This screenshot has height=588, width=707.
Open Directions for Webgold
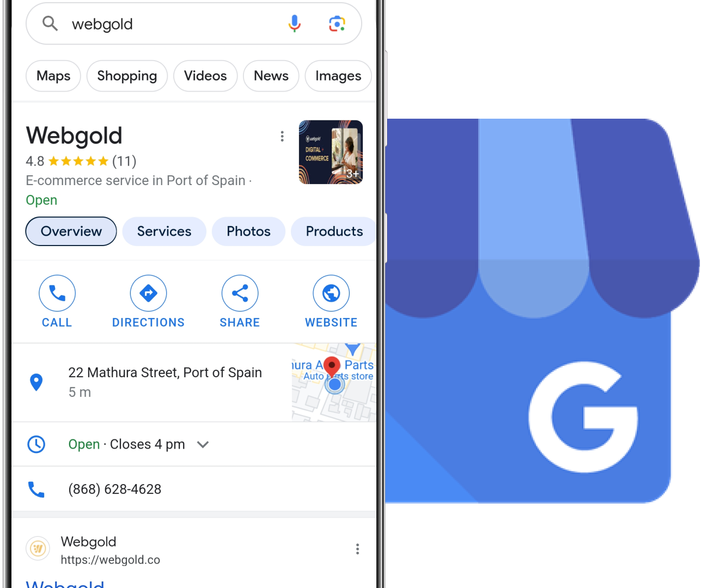tap(148, 293)
